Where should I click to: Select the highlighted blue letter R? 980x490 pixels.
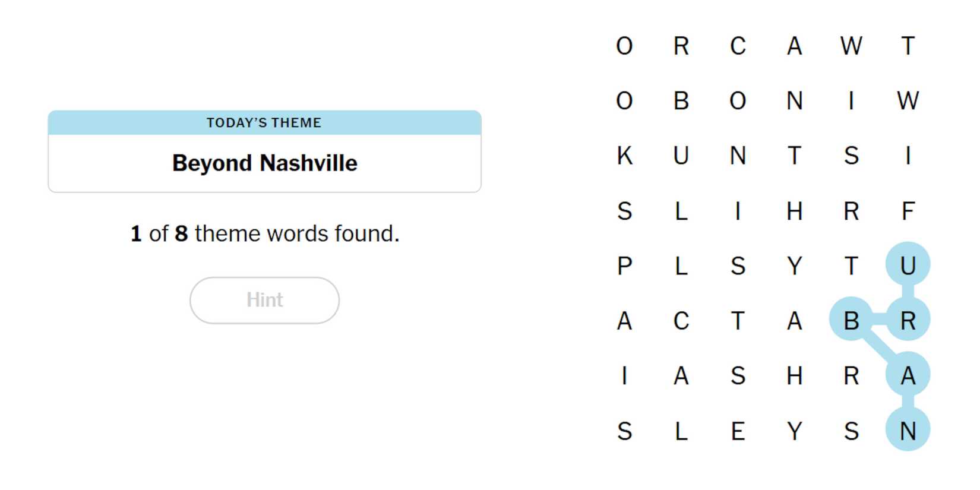[x=908, y=321]
